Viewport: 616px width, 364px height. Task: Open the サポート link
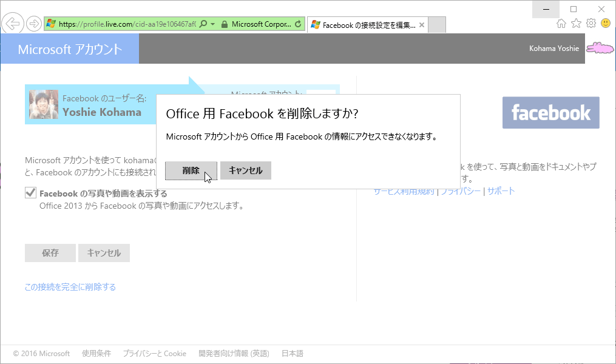(501, 191)
